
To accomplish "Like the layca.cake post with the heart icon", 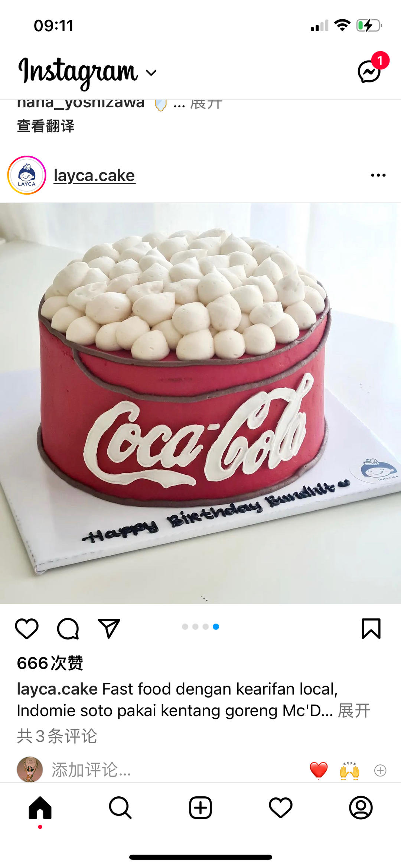I will (x=27, y=629).
